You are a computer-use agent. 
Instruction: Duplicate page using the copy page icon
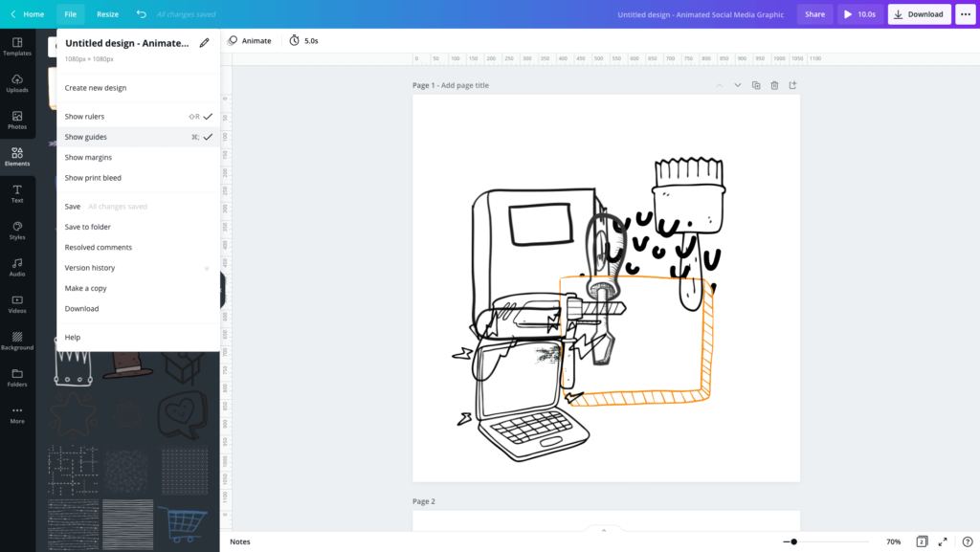[756, 85]
